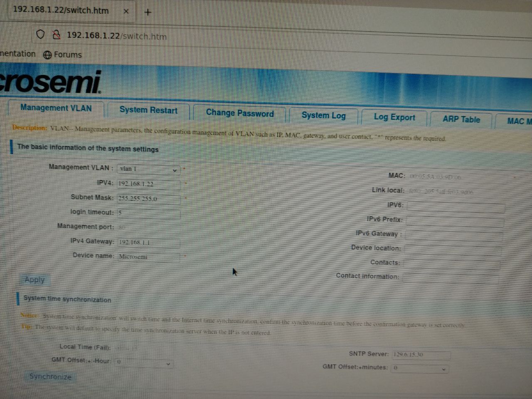The height and width of the screenshot is (399, 532).
Task: Switch to the Management VLAN tab
Action: pyautogui.click(x=56, y=108)
